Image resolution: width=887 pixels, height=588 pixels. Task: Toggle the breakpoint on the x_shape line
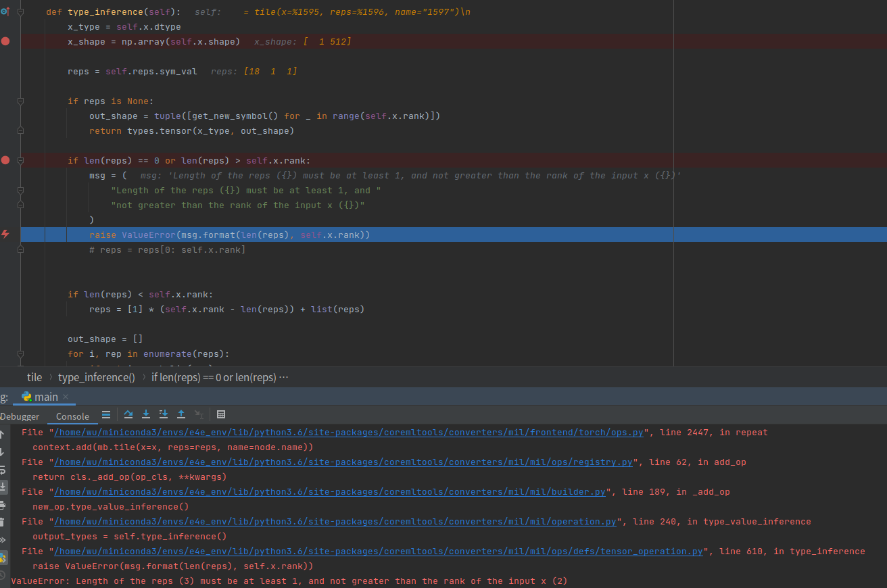click(x=5, y=41)
